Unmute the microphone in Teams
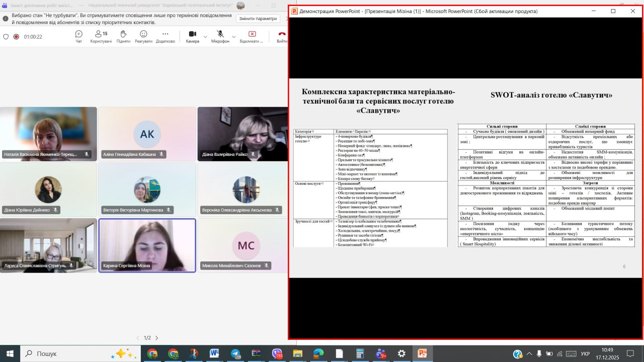The width and height of the screenshot is (644, 362). pos(220,36)
